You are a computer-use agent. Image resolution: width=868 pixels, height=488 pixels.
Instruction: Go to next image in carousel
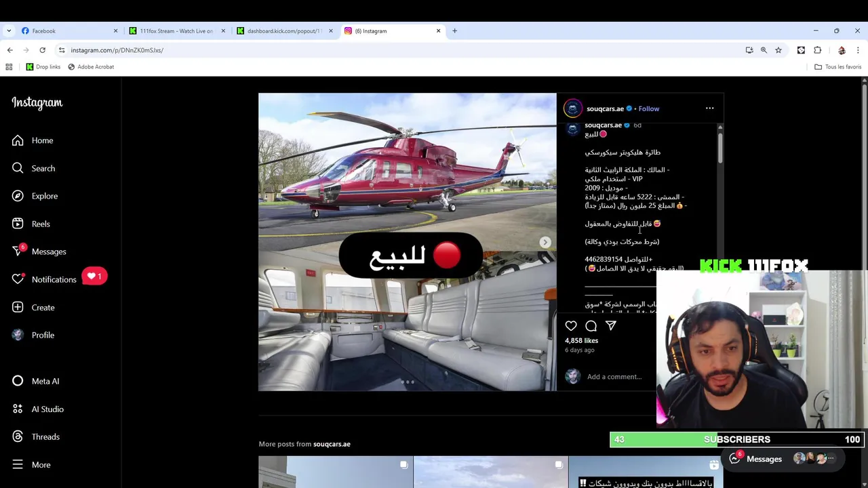[x=545, y=242]
